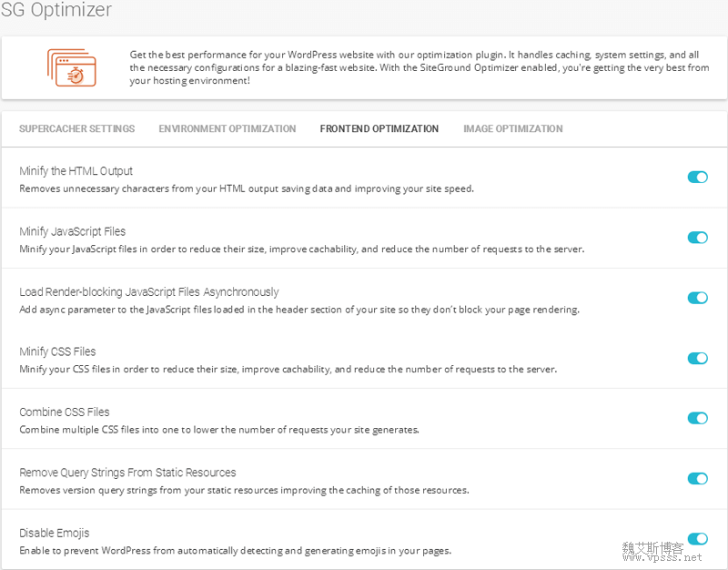The image size is (728, 570).
Task: Open the Supercacher Settings tab
Action: click(x=77, y=128)
